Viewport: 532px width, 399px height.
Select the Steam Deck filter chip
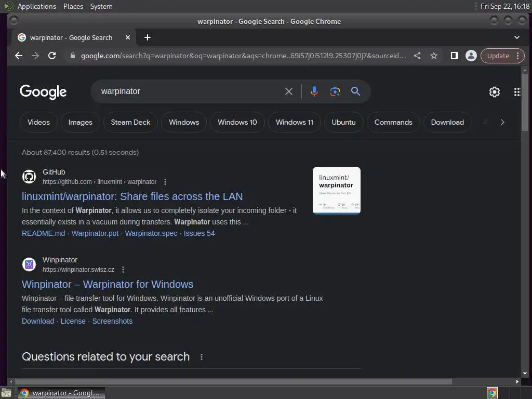tap(130, 122)
